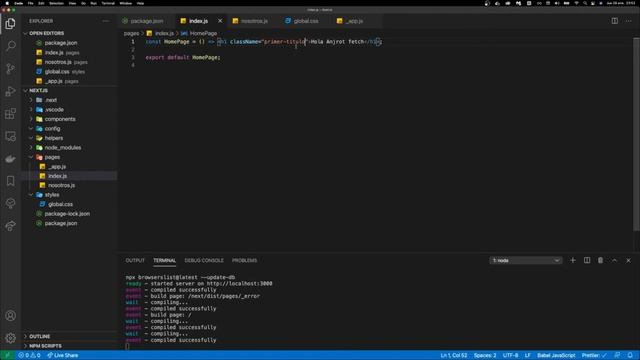Start Live Share from status bar

62,356
